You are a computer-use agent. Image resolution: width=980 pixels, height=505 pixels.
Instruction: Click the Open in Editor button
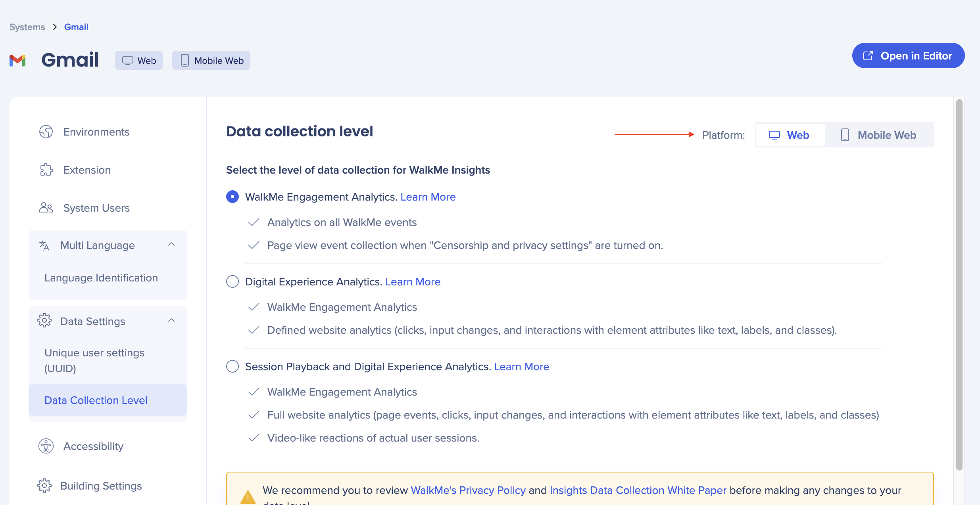(x=908, y=55)
